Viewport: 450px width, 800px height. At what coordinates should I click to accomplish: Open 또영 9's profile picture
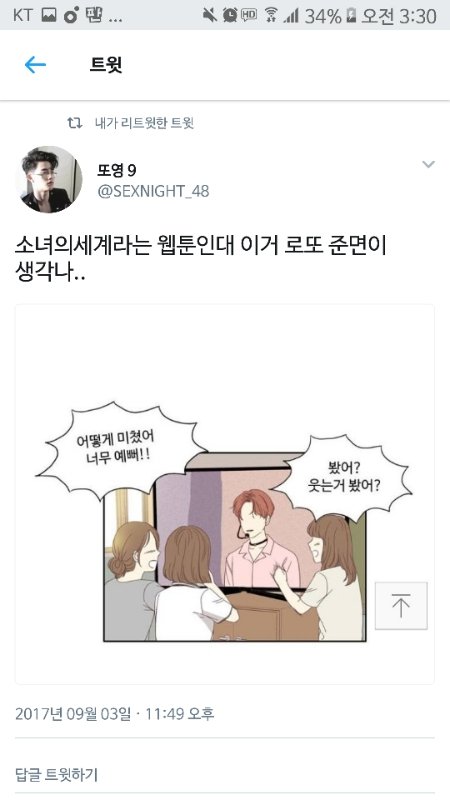(x=49, y=179)
